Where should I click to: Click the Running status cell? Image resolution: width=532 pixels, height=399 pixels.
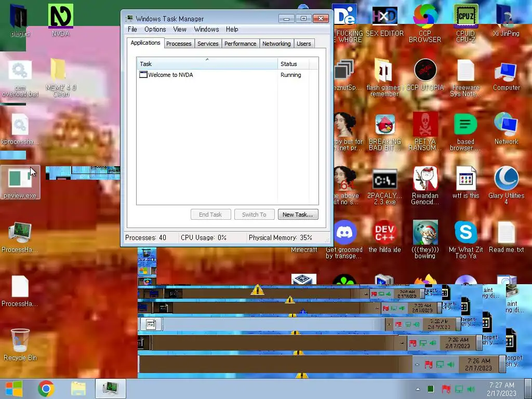(291, 75)
